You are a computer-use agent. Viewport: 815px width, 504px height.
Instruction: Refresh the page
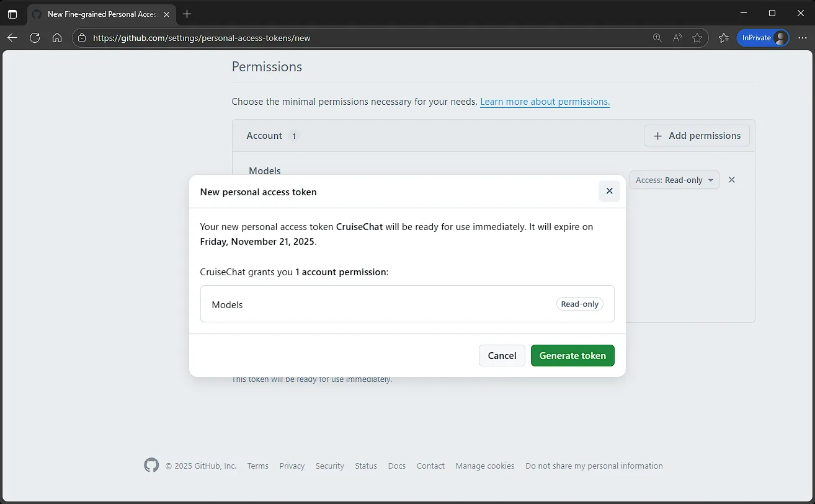point(35,38)
